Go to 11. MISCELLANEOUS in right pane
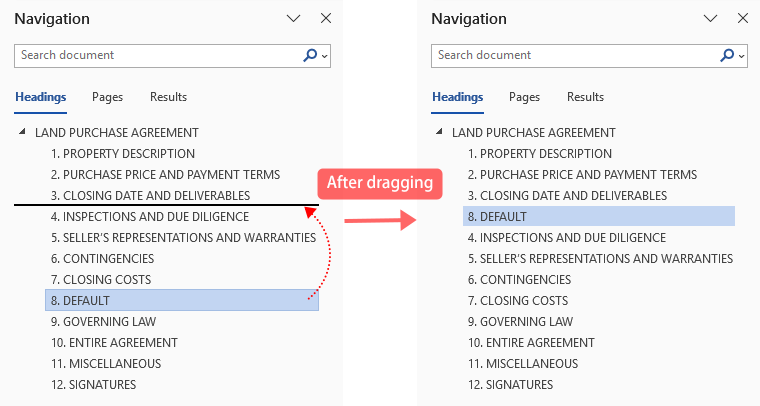 (522, 363)
